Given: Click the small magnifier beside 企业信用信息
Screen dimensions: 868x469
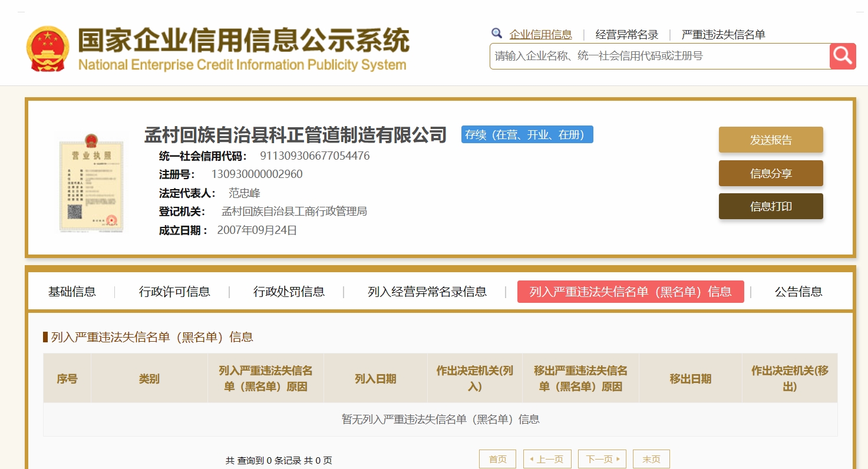Looking at the screenshot, I should (x=497, y=34).
